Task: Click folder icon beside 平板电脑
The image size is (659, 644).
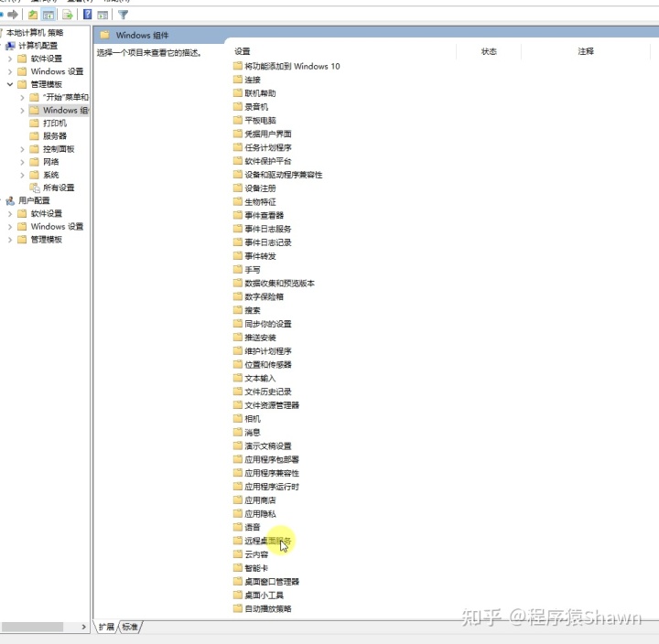Action: coord(238,120)
